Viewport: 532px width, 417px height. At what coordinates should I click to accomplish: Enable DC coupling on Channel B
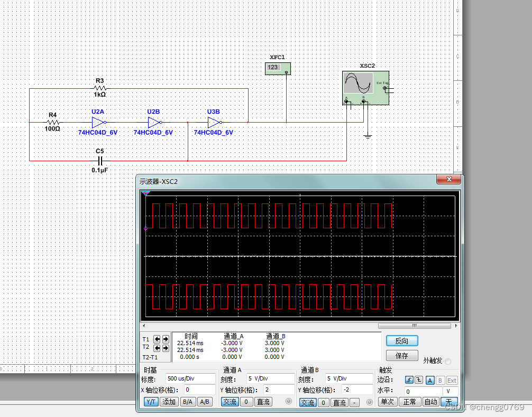[x=340, y=402]
